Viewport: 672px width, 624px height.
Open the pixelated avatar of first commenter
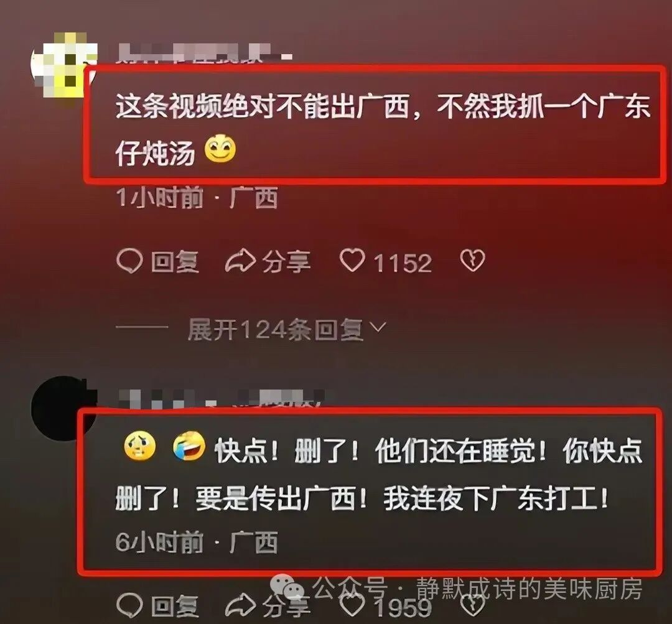point(63,65)
